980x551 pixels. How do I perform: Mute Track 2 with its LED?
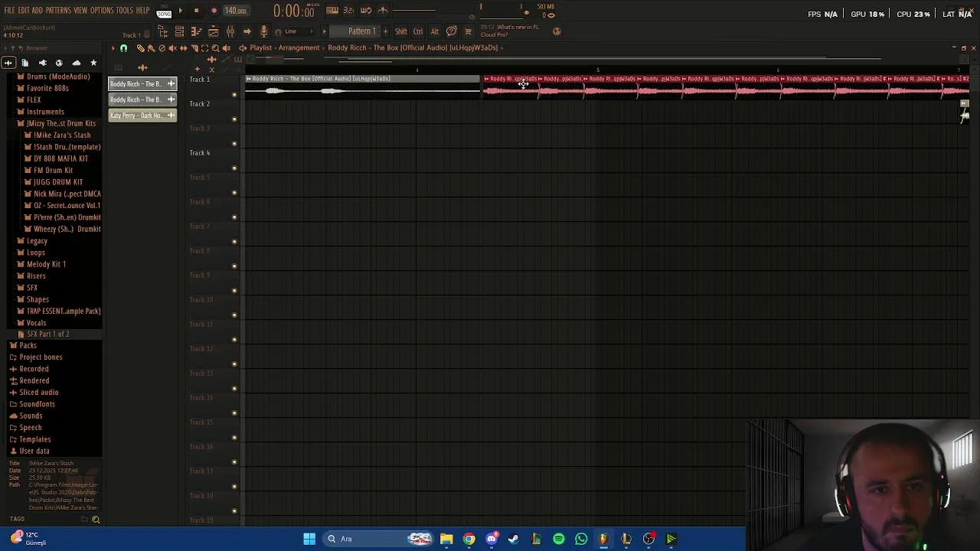pyautogui.click(x=234, y=119)
